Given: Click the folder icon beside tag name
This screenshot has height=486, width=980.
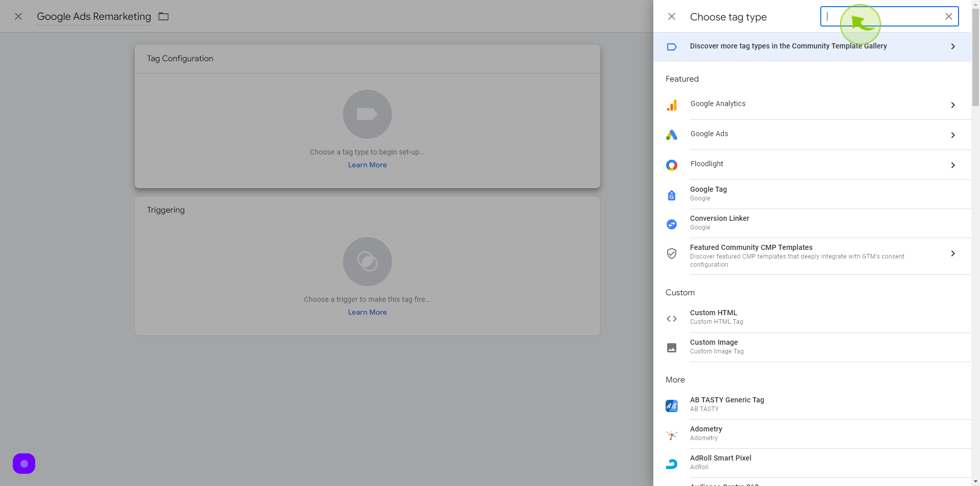Looking at the screenshot, I should [163, 16].
